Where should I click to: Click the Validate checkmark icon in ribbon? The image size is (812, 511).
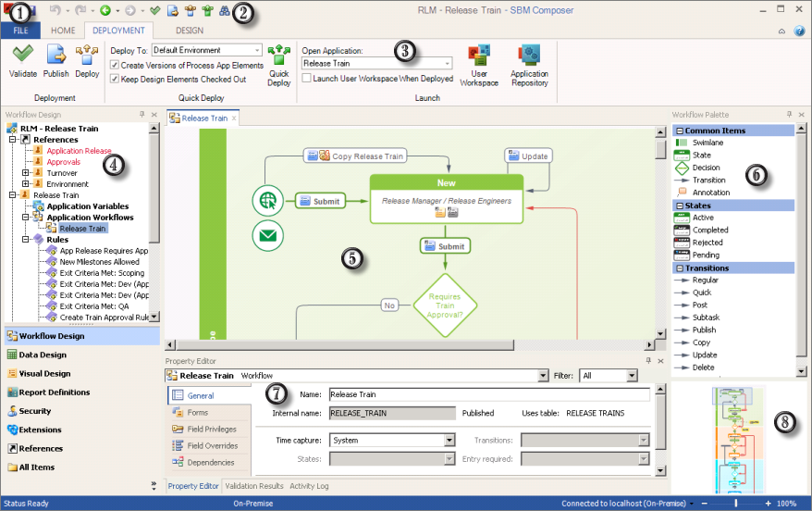(23, 54)
